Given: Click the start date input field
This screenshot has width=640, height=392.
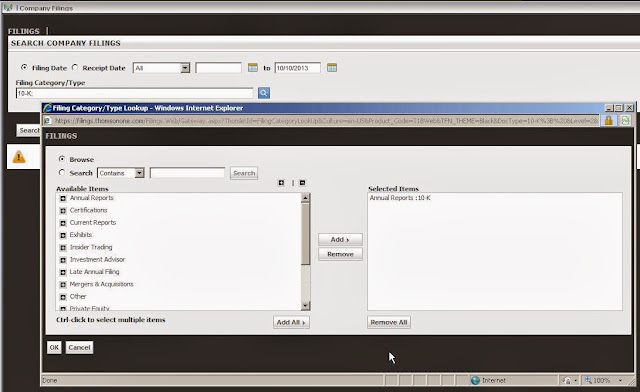Looking at the screenshot, I should [x=218, y=68].
